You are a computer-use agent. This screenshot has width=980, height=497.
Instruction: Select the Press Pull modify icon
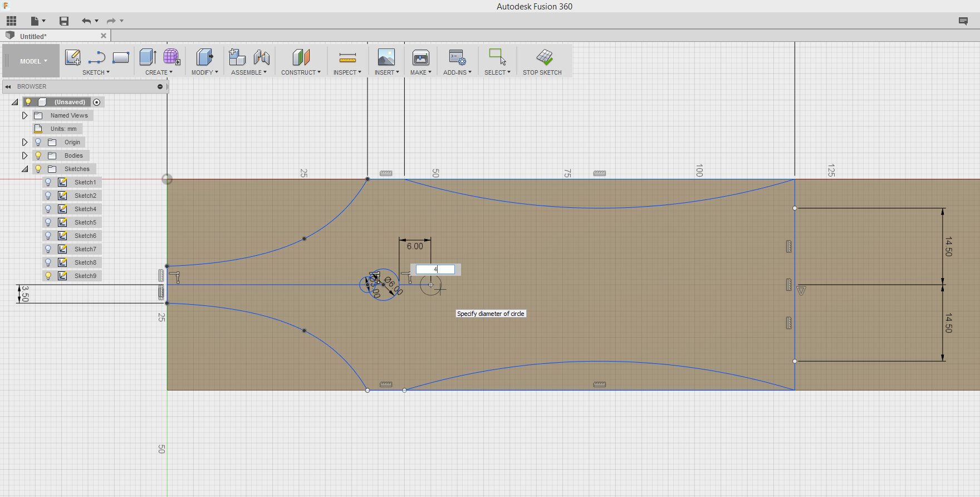pos(204,57)
